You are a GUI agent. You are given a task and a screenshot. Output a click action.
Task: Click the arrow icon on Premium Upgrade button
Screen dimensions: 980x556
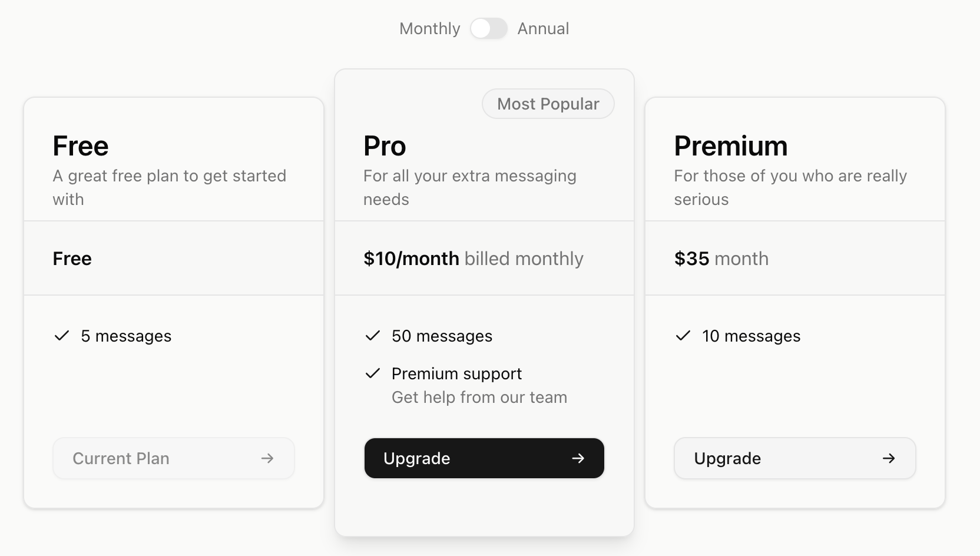(x=890, y=458)
